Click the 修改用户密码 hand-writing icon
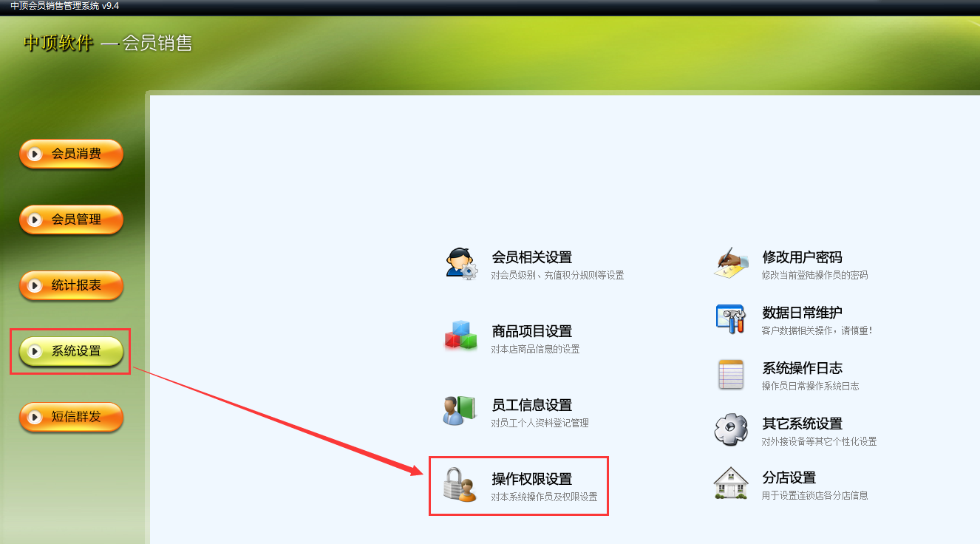980x544 pixels. click(731, 262)
